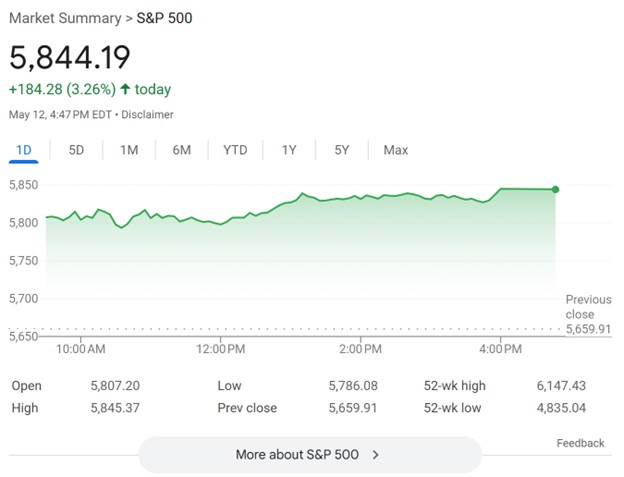Select the 1M range tab
The height and width of the screenshot is (477, 624).
129,150
